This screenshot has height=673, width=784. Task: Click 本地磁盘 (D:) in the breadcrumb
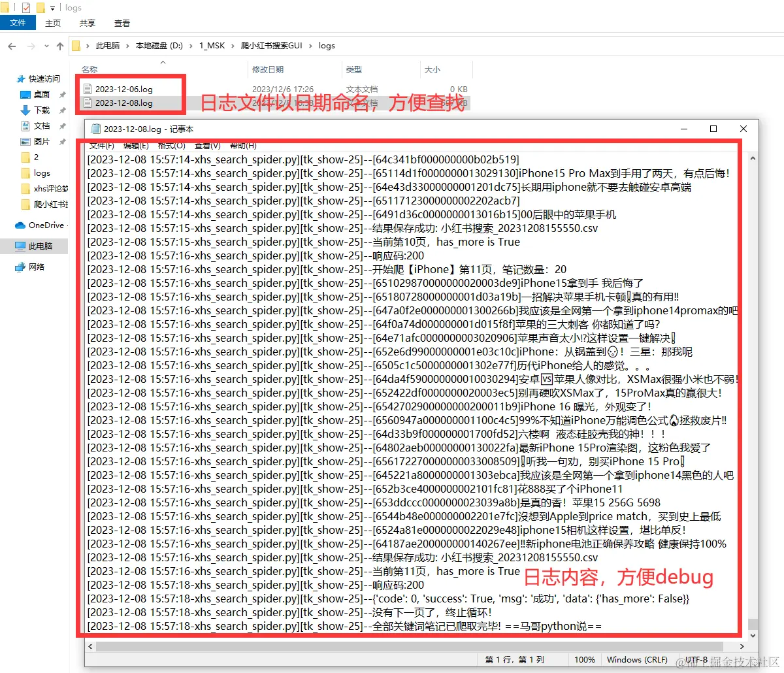click(159, 46)
